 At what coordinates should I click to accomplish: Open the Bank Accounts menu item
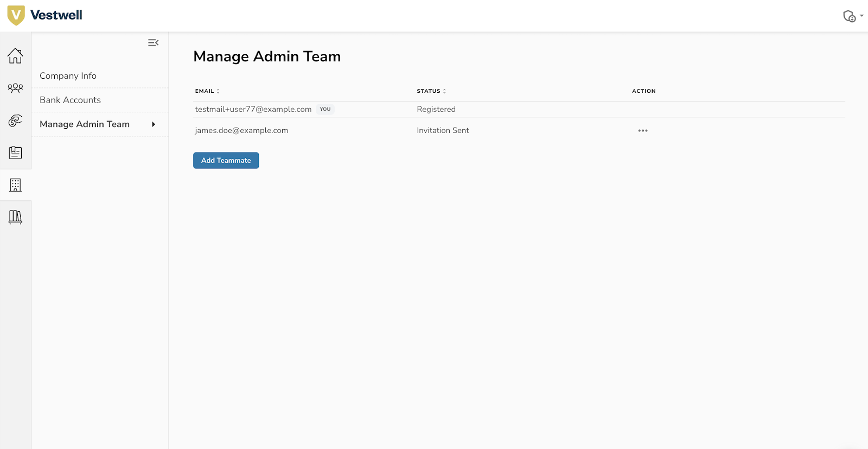[70, 100]
